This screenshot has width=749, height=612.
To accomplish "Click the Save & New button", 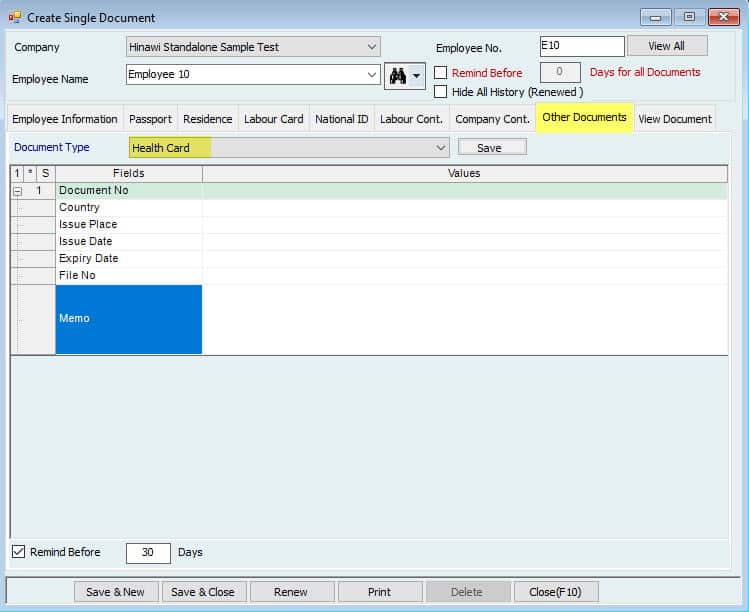I will [x=115, y=592].
